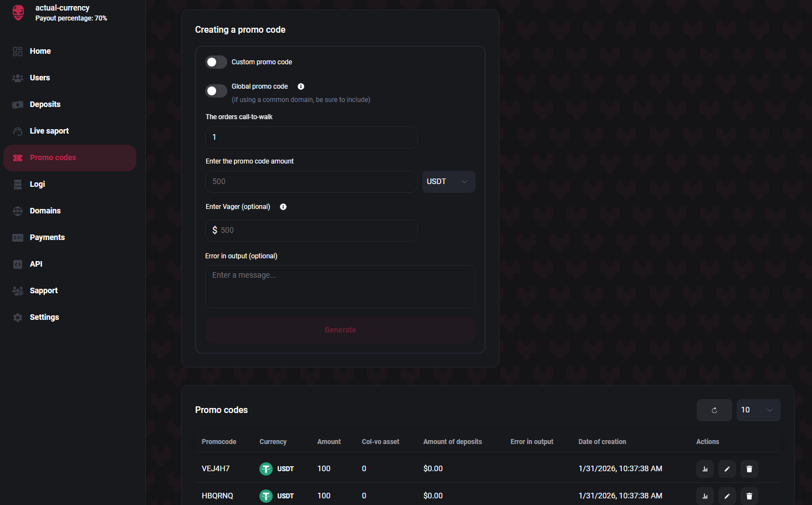Edit promo code HBQRNQ with pencil icon
Viewport: 812px width, 505px height.
pyautogui.click(x=727, y=496)
